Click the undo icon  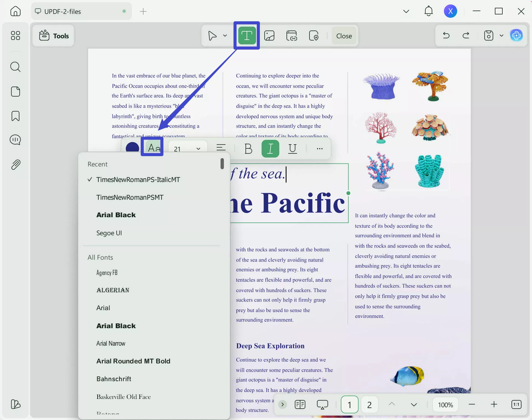pos(446,36)
